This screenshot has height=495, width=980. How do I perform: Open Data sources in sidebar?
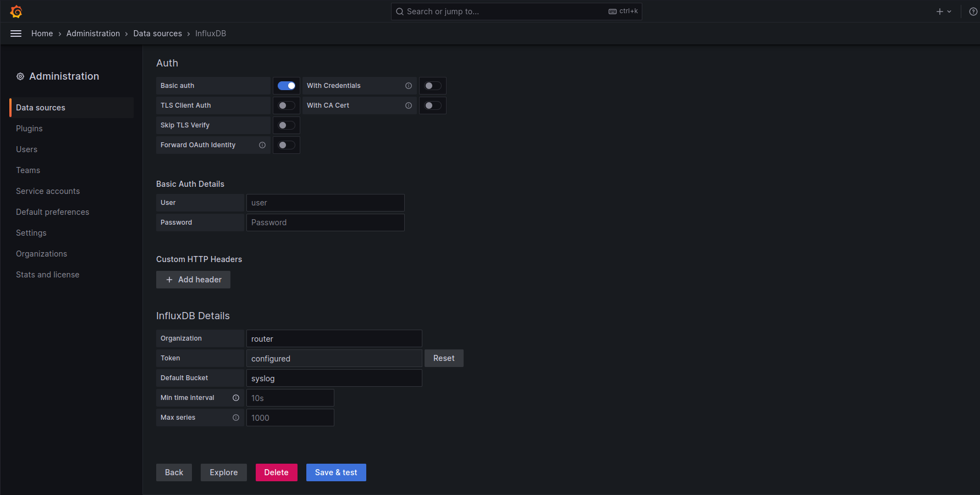point(71,108)
